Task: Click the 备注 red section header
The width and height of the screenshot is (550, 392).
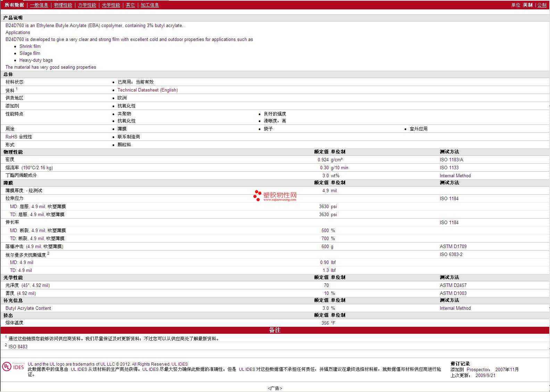Action: [275, 330]
